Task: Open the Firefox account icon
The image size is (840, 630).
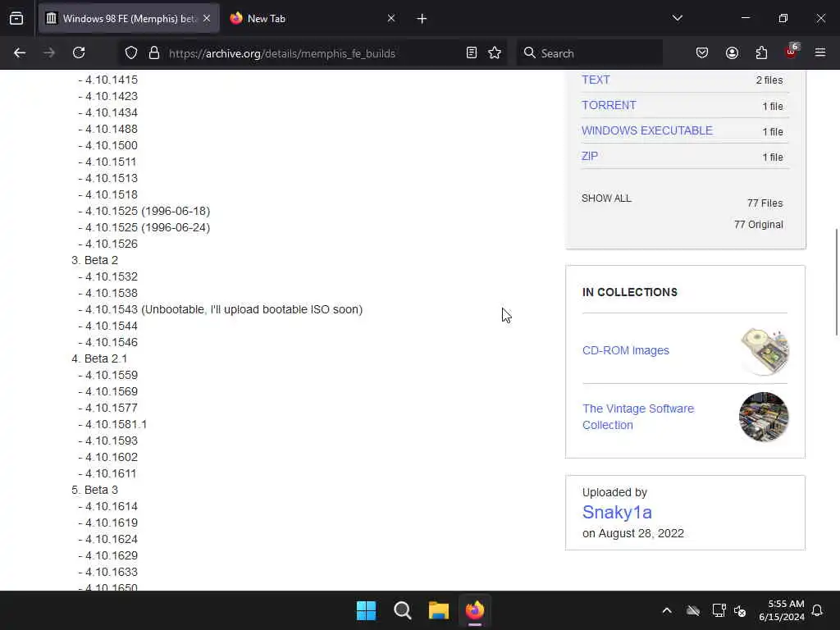Action: (x=732, y=52)
